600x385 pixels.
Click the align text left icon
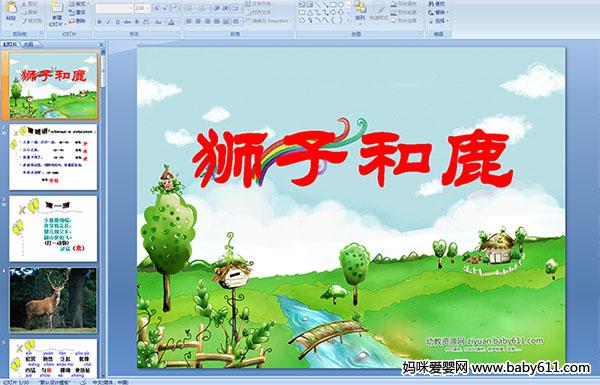189,21
